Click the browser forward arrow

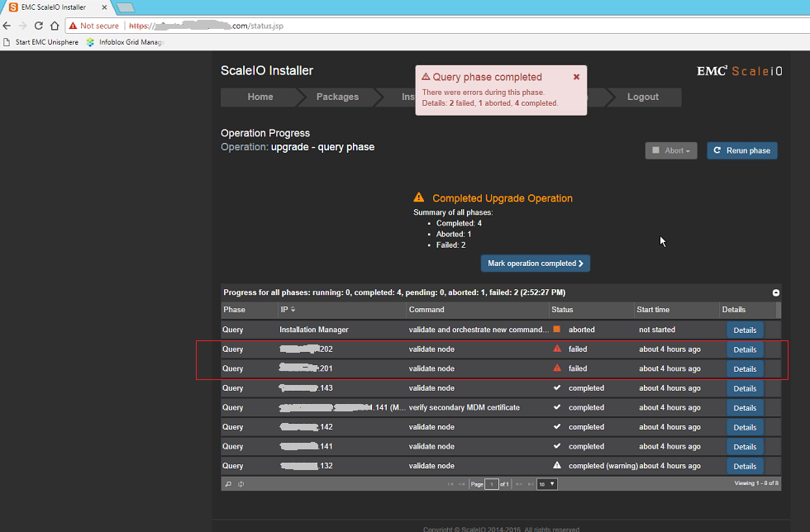[x=22, y=26]
